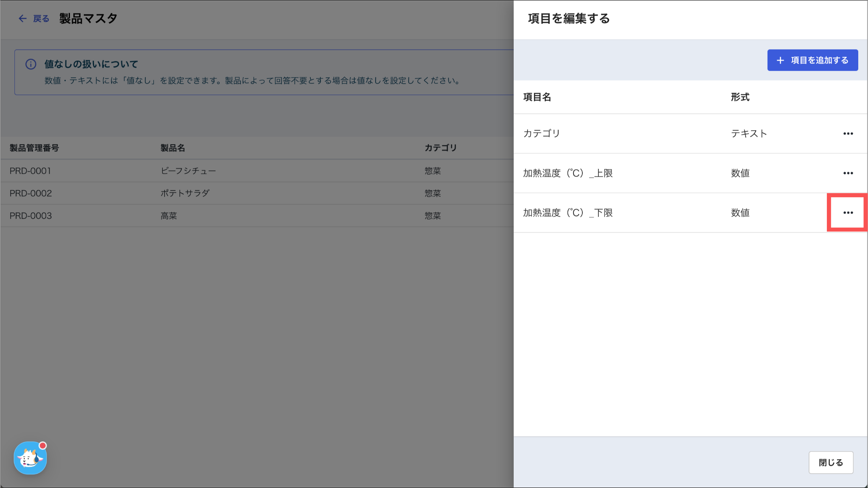Select the PRD-0002 product row

click(31, 193)
